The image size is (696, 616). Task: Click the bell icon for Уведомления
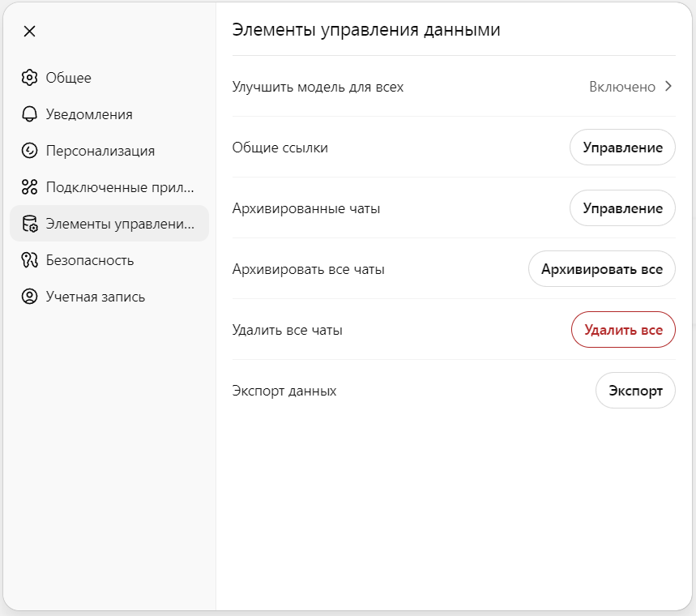(x=29, y=114)
